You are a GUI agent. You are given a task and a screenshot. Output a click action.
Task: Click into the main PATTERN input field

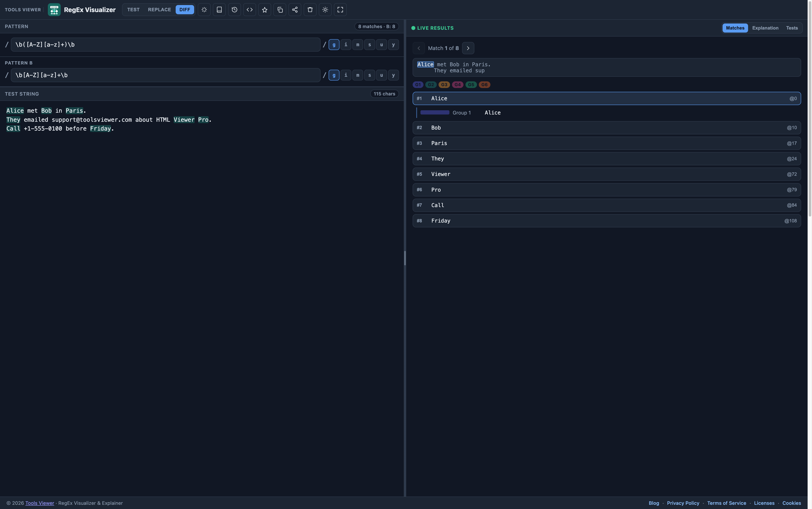coord(165,44)
